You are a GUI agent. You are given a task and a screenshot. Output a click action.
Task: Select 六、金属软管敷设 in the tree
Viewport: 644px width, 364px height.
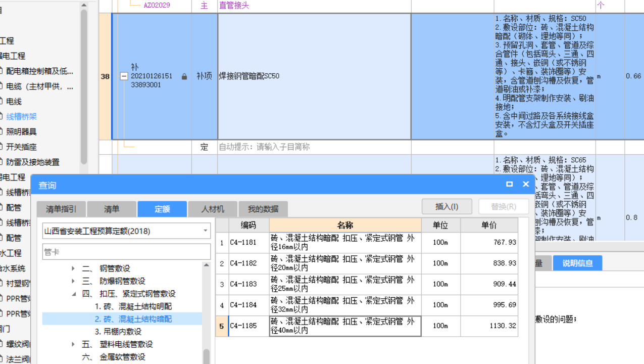click(x=114, y=357)
